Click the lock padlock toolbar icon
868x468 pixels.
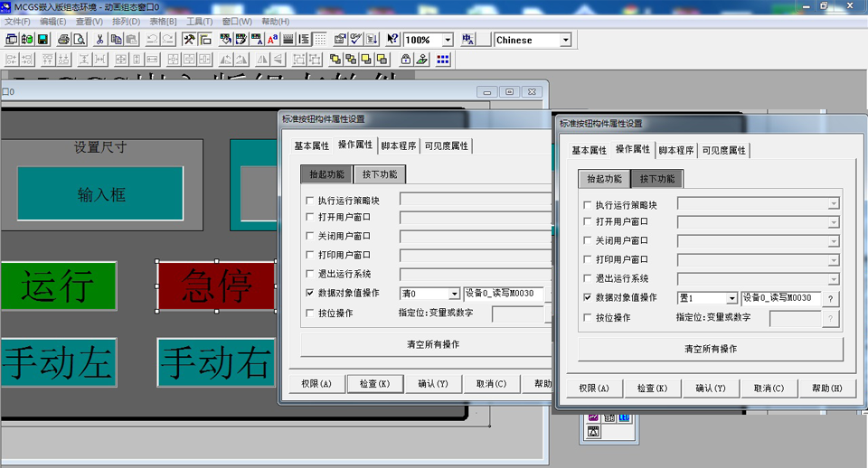[406, 60]
